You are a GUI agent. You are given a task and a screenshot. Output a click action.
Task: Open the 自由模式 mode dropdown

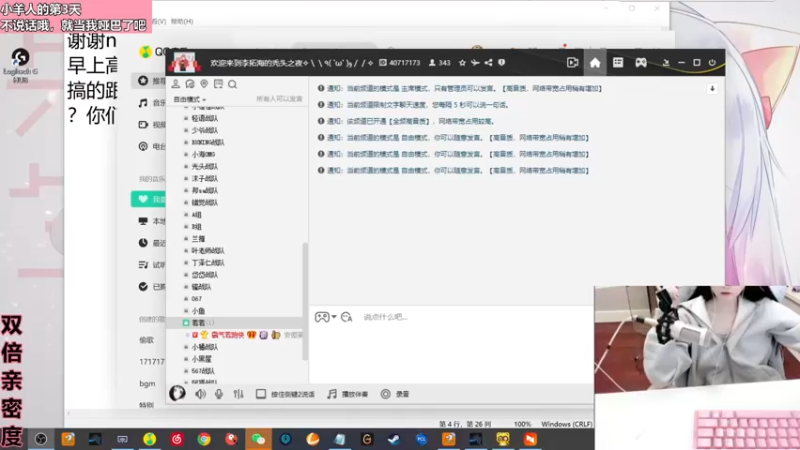point(190,99)
